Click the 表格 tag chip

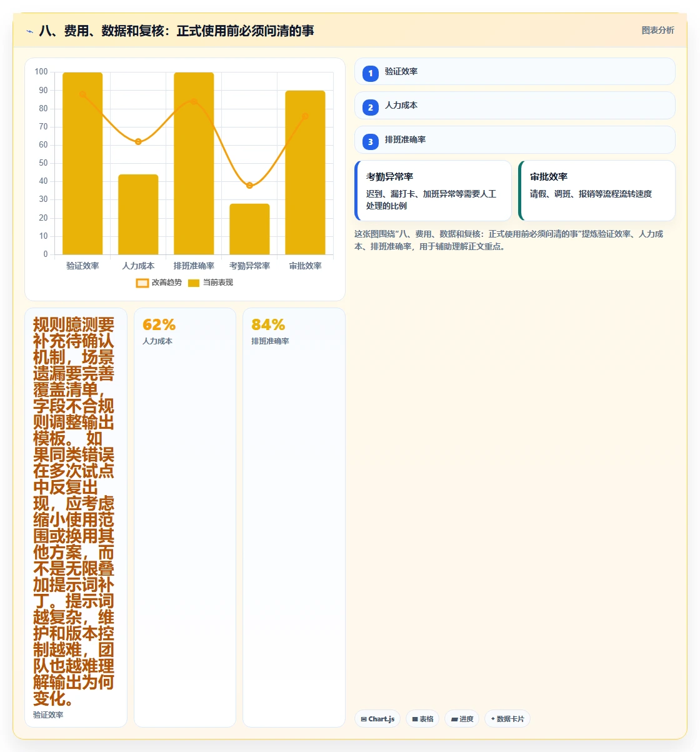point(422,719)
